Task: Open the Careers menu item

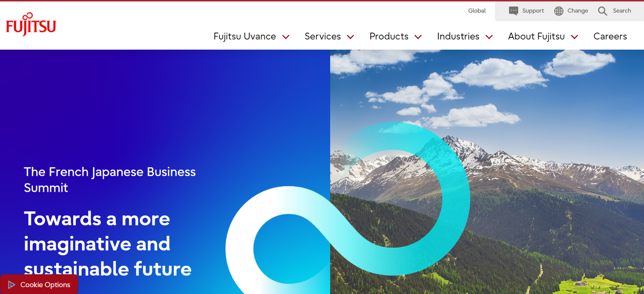Action: pos(610,36)
